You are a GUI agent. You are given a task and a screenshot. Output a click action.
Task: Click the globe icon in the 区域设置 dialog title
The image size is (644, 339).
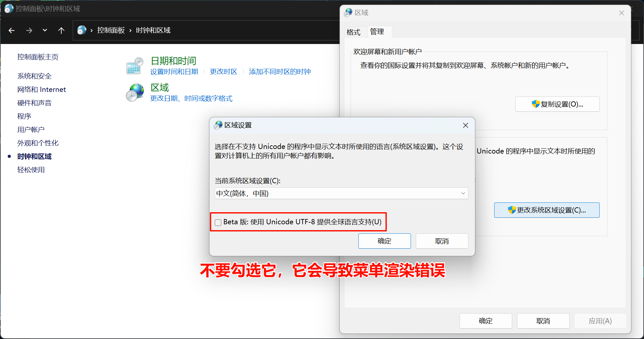[218, 125]
